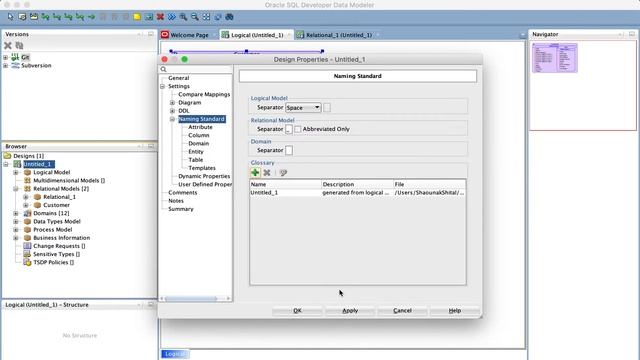This screenshot has width=640, height=360.
Task: Click the Relational Model Separator field
Action: [289, 129]
